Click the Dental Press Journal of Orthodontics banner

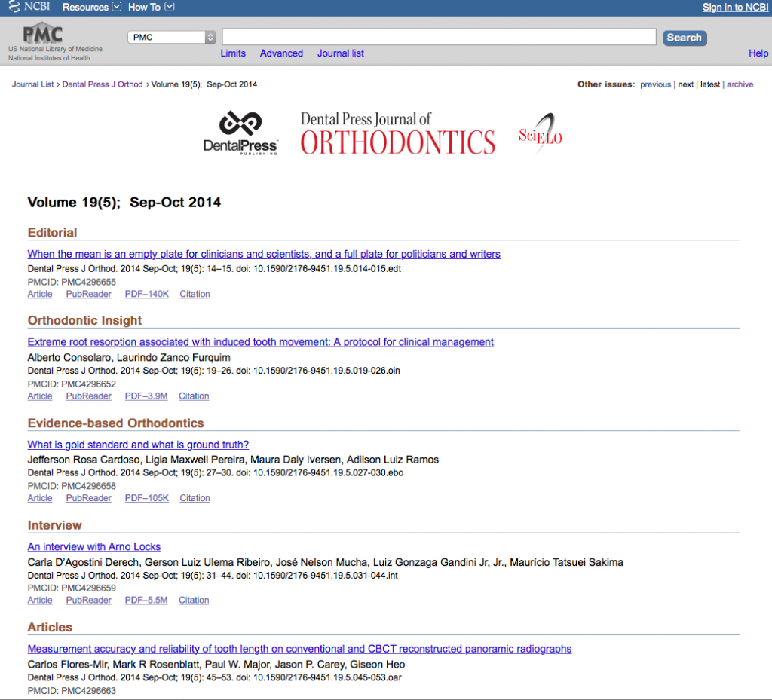tap(397, 133)
